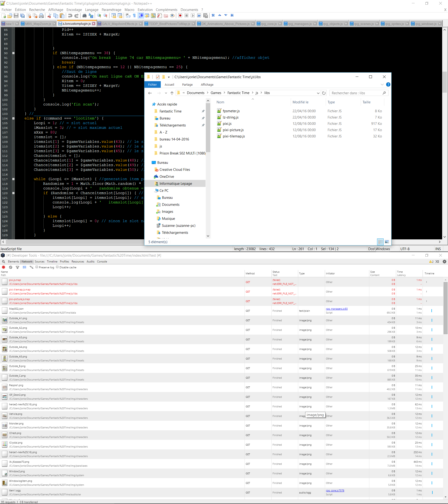Screen dimensions: 448x504
Task: Click the DevTools network record red circle
Action: pyautogui.click(x=3, y=267)
